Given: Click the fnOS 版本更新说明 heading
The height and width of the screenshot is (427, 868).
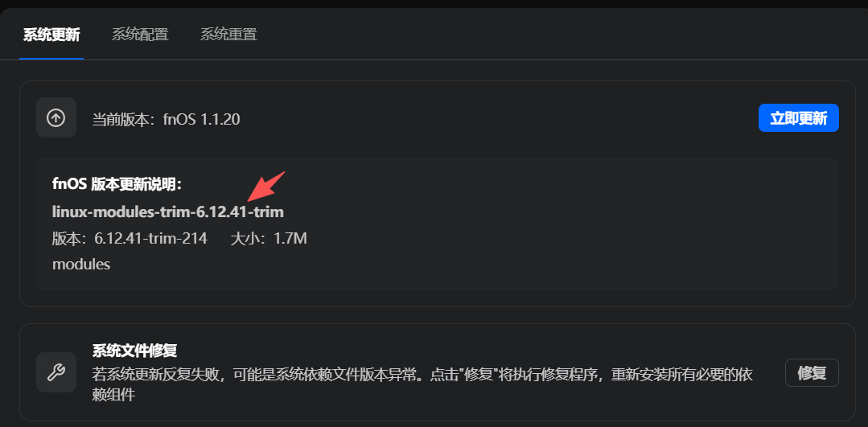Looking at the screenshot, I should pyautogui.click(x=117, y=185).
